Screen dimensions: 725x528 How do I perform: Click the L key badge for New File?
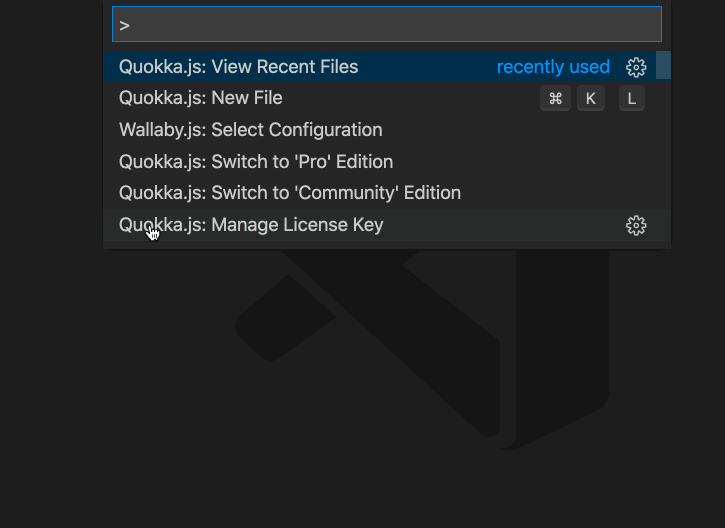[632, 98]
